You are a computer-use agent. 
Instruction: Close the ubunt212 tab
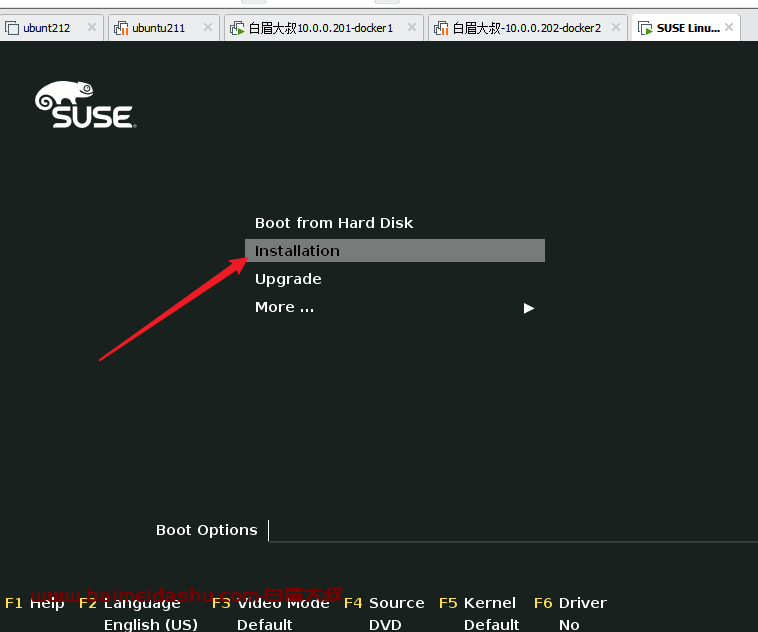coord(91,27)
